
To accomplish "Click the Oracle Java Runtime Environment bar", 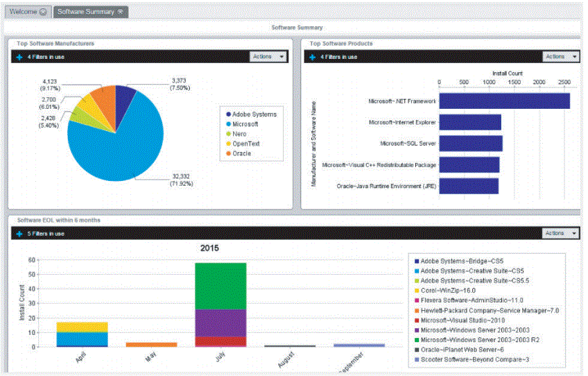I will tap(469, 186).
